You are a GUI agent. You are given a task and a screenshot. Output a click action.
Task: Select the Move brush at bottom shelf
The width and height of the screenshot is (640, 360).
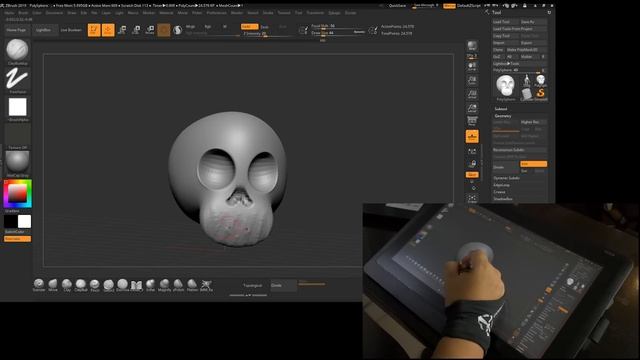click(53, 284)
